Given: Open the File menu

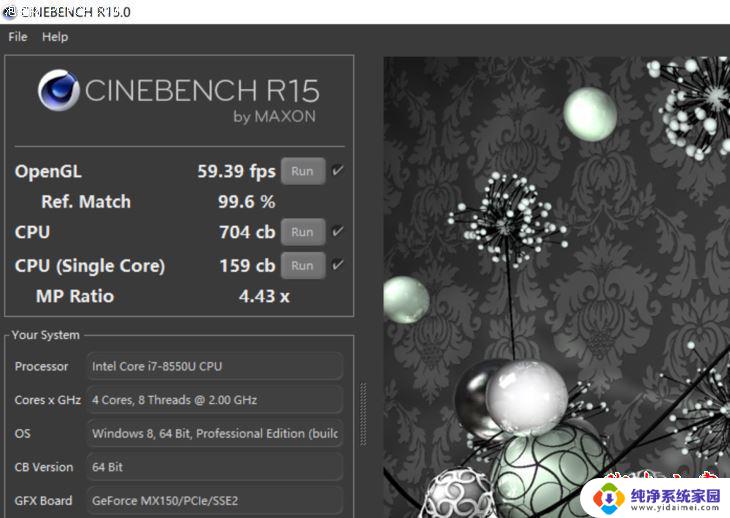Looking at the screenshot, I should 18,37.
